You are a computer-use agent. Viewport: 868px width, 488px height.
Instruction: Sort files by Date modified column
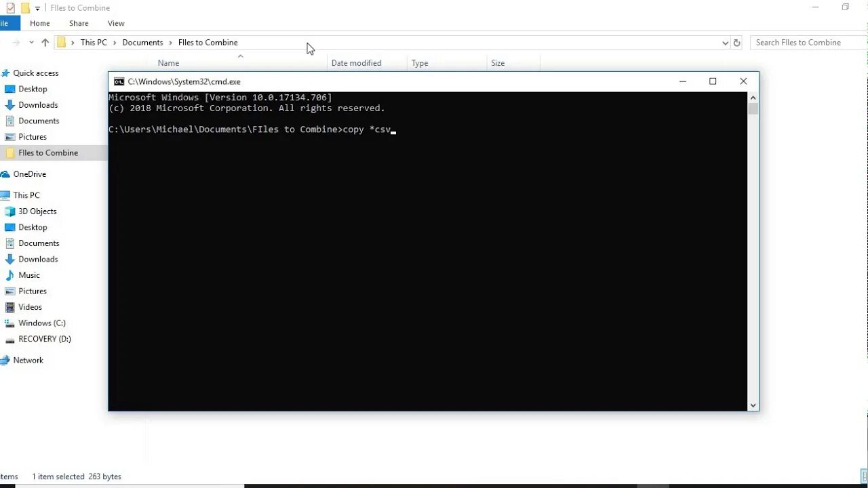tap(356, 63)
